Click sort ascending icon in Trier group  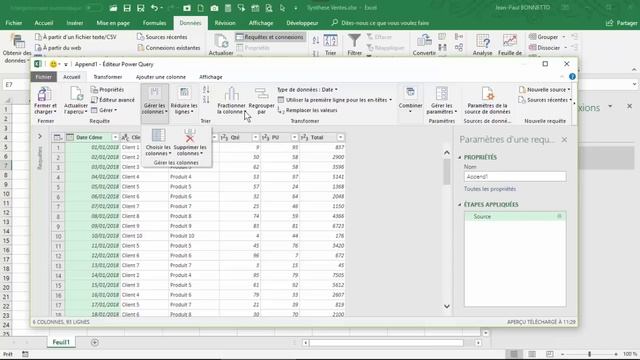[206, 89]
